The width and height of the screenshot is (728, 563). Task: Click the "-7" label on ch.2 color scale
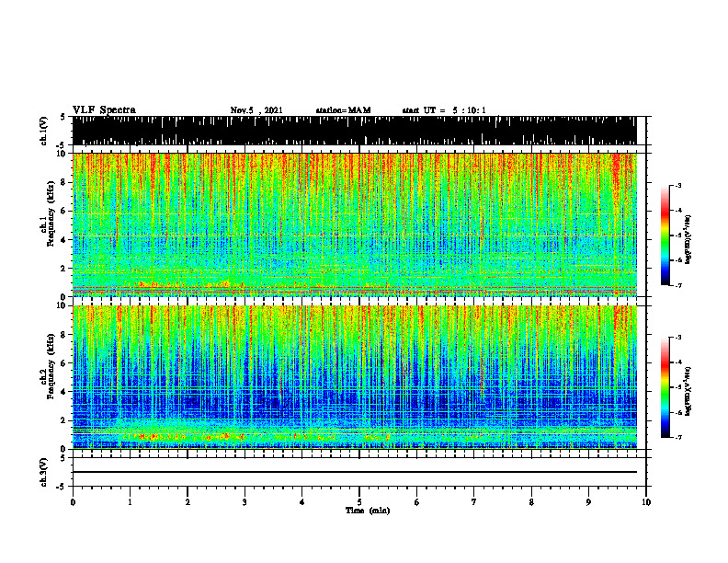pos(678,437)
